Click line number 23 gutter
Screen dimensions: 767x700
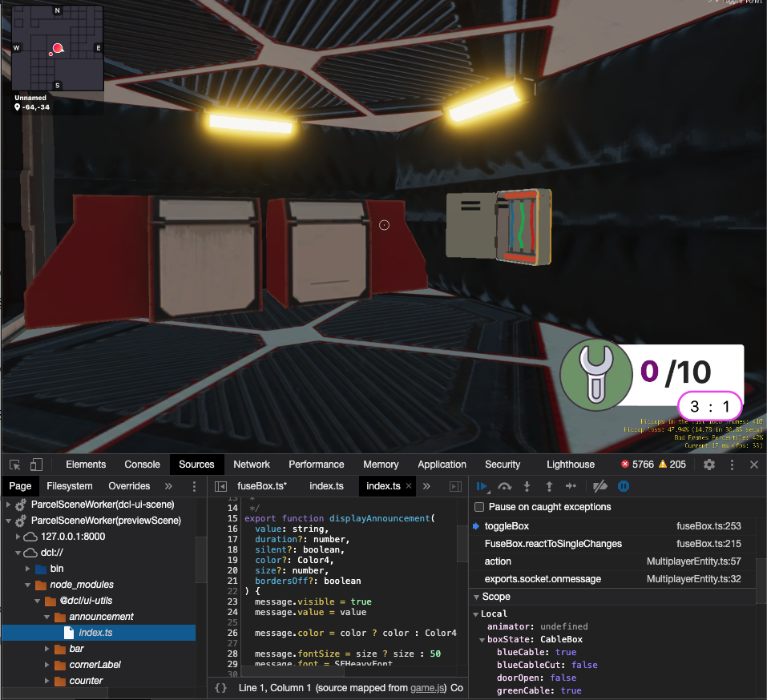[x=232, y=601]
